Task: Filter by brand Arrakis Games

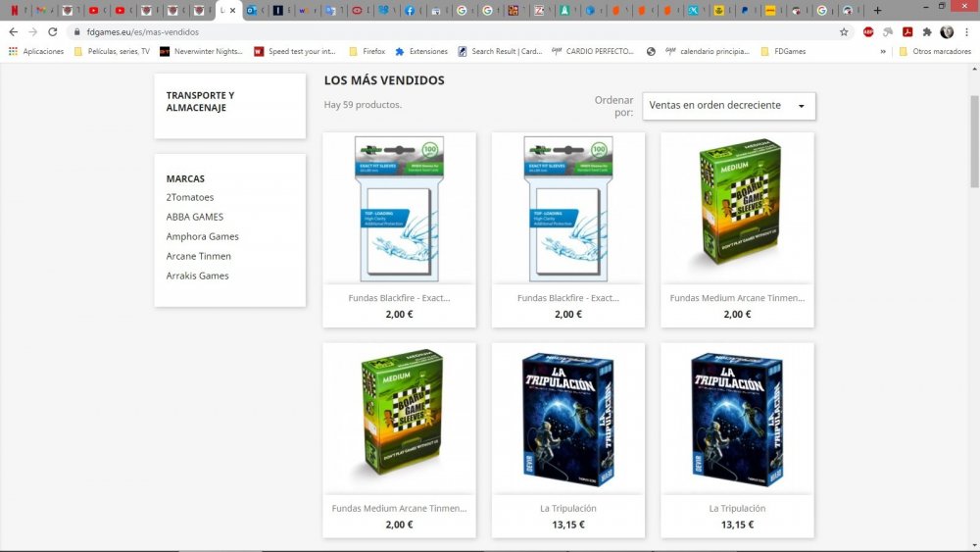Action: click(x=198, y=276)
